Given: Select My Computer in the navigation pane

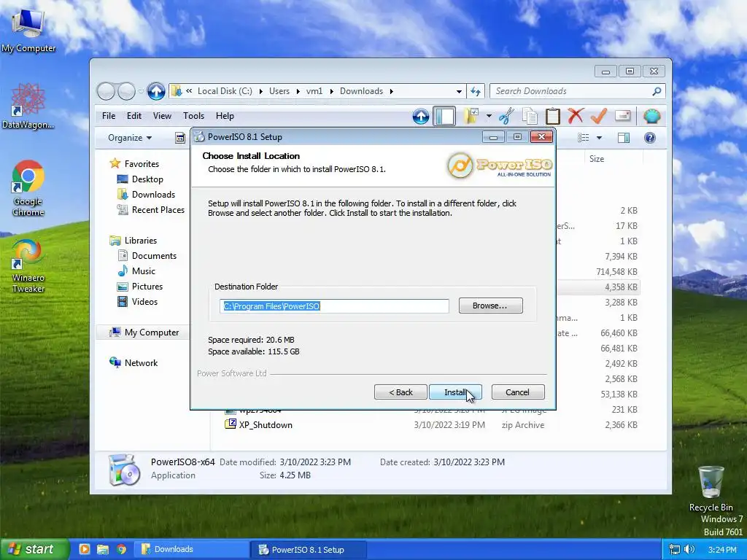Looking at the screenshot, I should (x=152, y=332).
